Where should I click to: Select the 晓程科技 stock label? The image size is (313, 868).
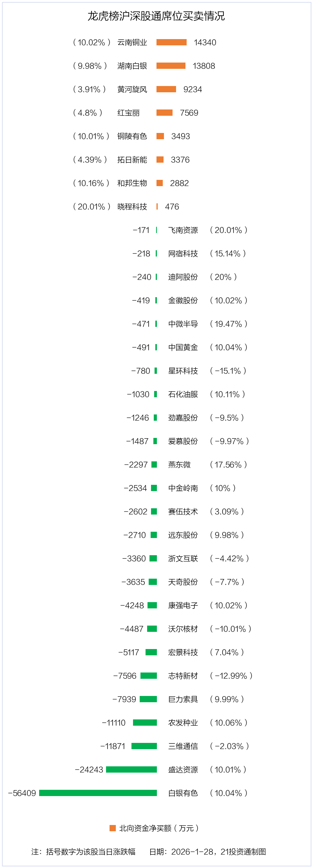coord(132,206)
